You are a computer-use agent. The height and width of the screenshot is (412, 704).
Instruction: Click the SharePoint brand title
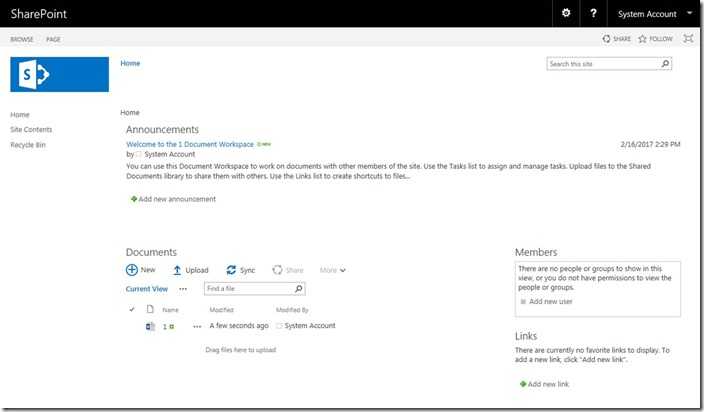[x=39, y=14]
